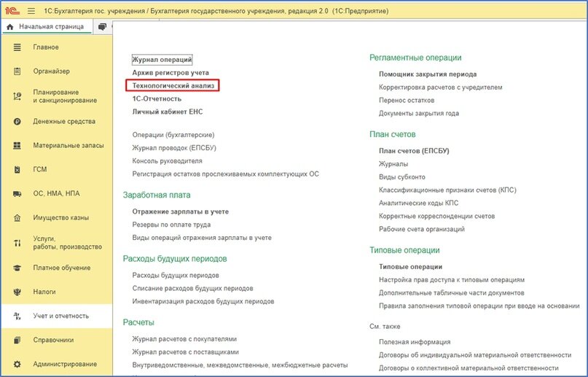The image size is (588, 377).
Task: Open Личный кабинет ЕНС
Action: pyautogui.click(x=168, y=112)
